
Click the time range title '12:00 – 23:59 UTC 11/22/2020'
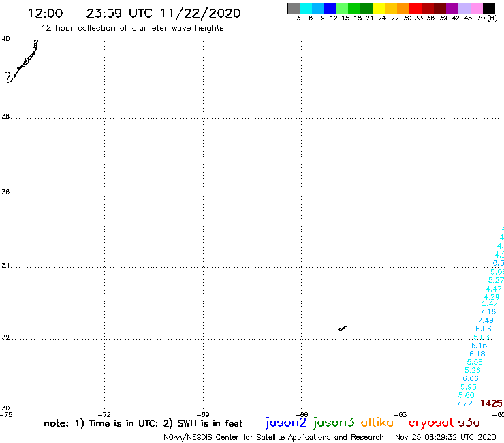[x=134, y=13]
